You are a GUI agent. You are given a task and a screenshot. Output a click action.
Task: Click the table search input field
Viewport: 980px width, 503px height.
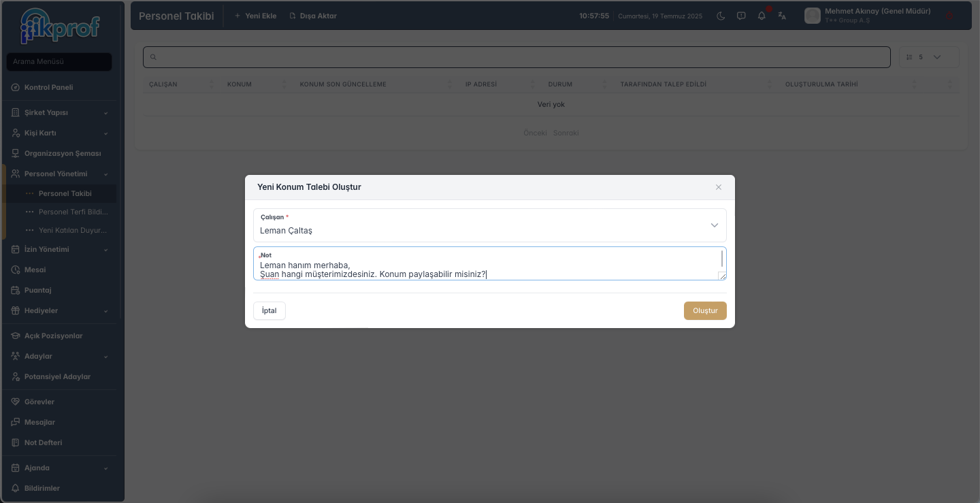517,57
